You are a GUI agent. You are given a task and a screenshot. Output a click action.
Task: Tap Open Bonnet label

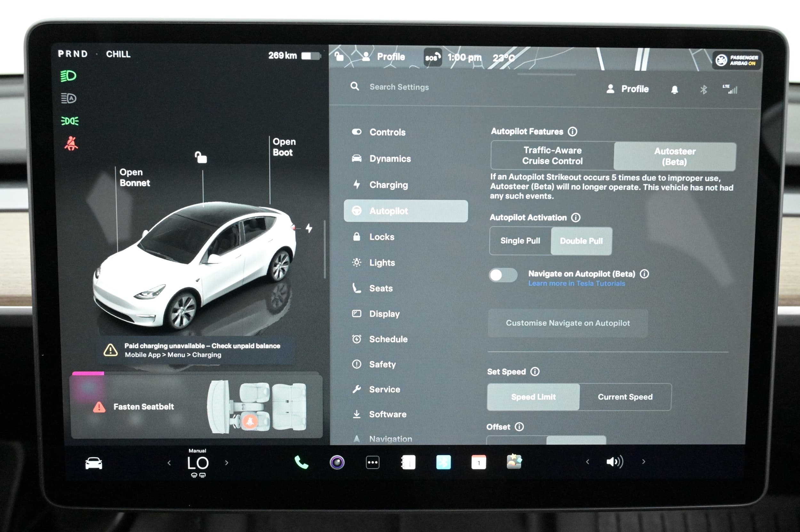click(134, 178)
